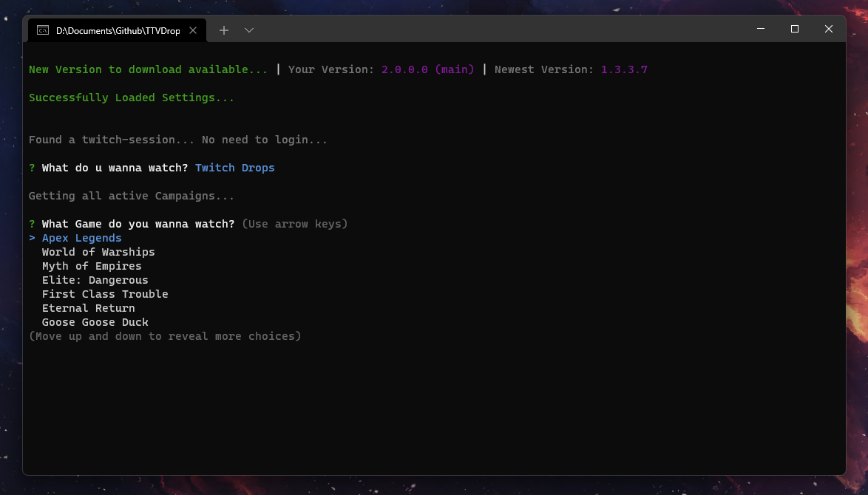Pick Goose Goose Duck entry
The height and width of the screenshot is (495, 868).
(95, 322)
